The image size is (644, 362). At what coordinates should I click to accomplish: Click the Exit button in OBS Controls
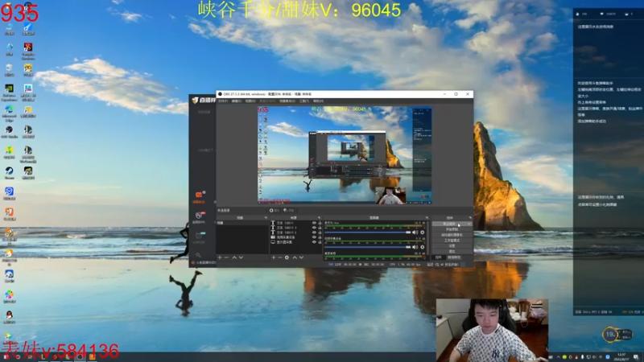click(x=452, y=251)
